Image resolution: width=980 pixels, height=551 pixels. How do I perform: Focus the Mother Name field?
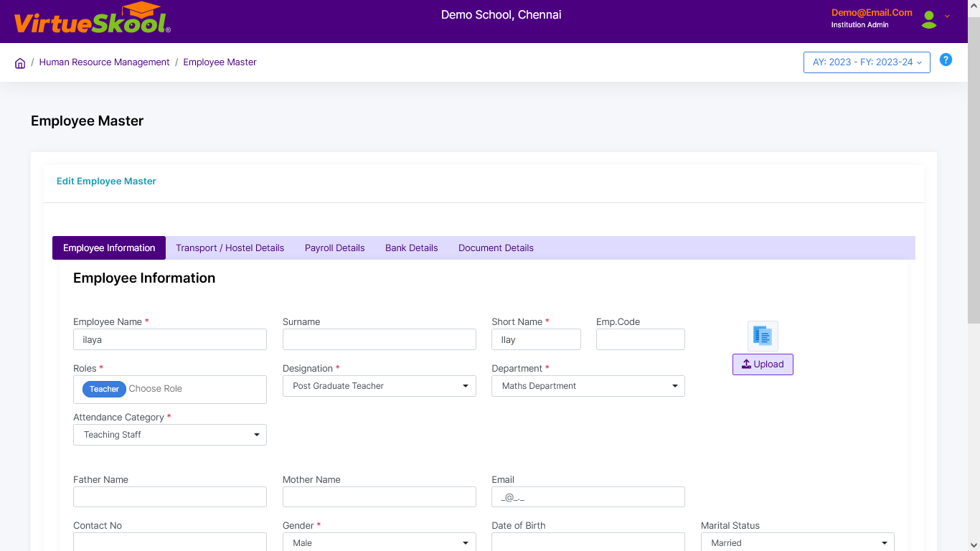click(x=380, y=497)
